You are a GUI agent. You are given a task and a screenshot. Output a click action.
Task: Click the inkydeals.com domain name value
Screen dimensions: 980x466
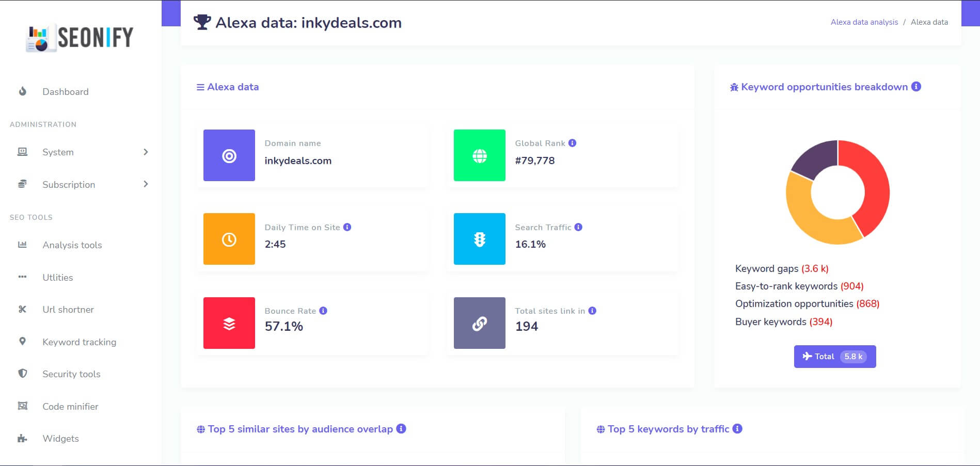pyautogui.click(x=298, y=160)
